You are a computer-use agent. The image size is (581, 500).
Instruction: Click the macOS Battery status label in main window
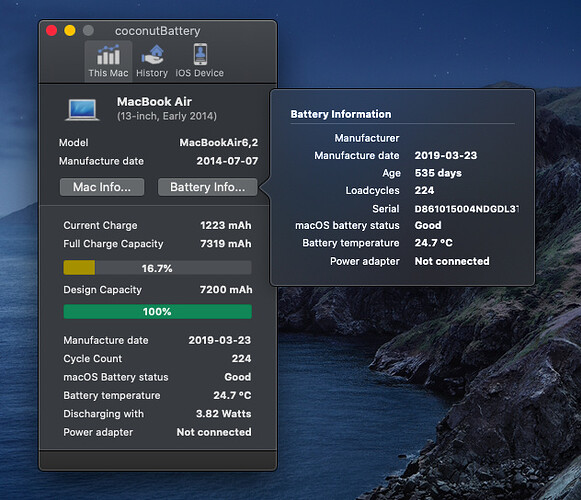pyautogui.click(x=116, y=377)
